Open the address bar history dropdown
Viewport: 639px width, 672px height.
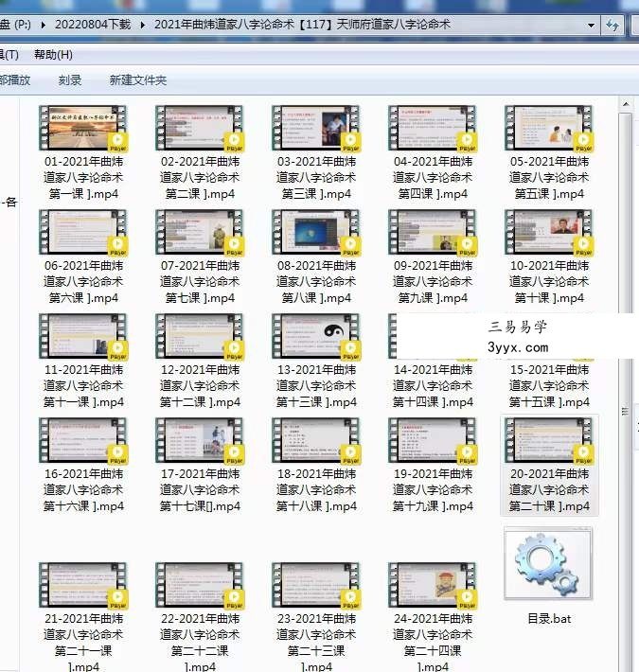tap(591, 25)
